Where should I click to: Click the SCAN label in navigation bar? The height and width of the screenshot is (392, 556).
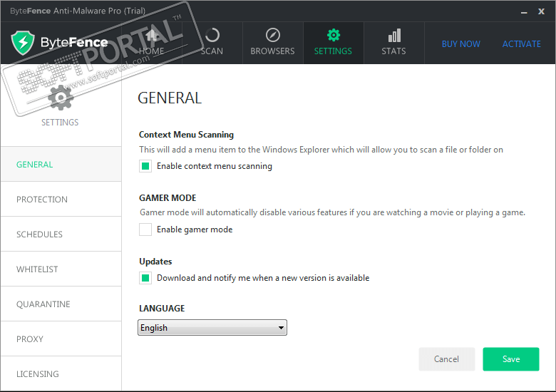tap(212, 51)
